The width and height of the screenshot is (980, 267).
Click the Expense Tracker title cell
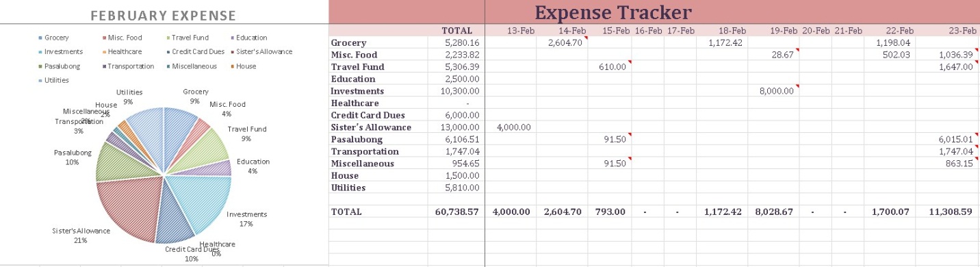(x=612, y=12)
